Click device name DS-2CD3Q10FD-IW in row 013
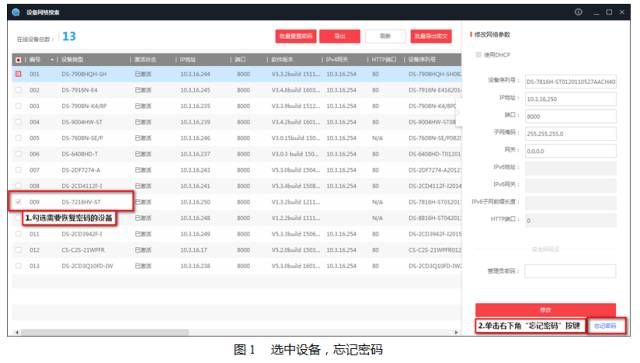 [87, 266]
